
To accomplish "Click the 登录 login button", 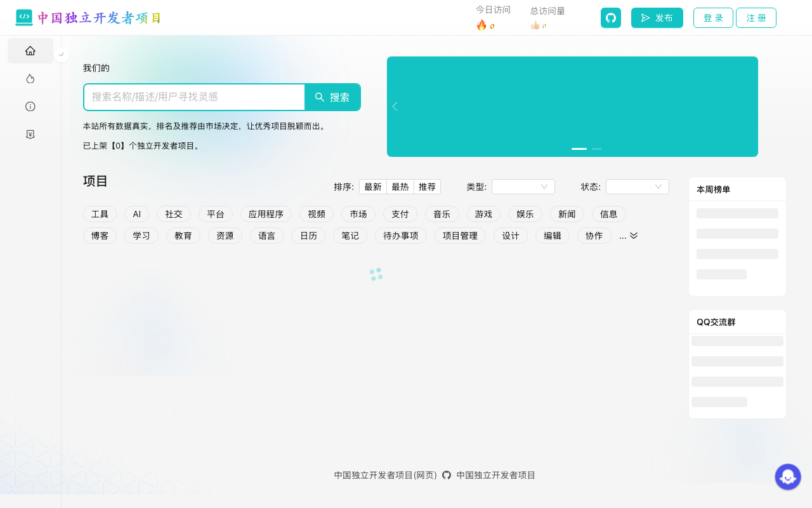I will pyautogui.click(x=713, y=18).
